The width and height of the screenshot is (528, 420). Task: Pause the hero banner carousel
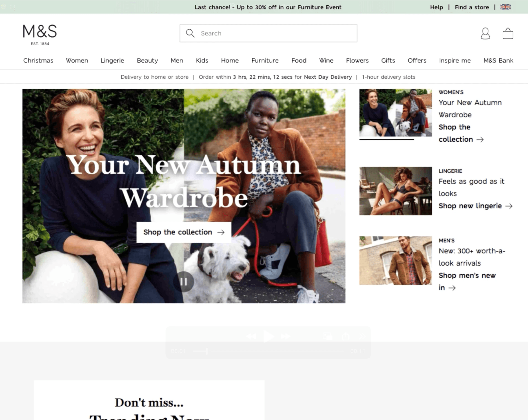pyautogui.click(x=184, y=281)
